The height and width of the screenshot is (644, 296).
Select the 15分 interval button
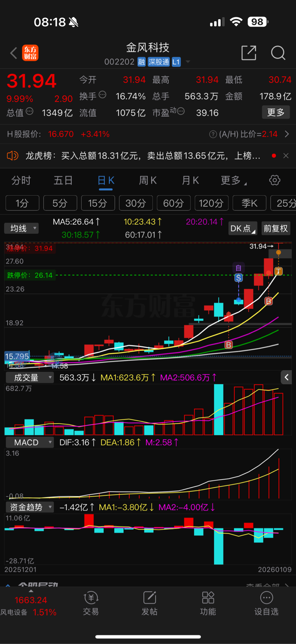coord(98,203)
